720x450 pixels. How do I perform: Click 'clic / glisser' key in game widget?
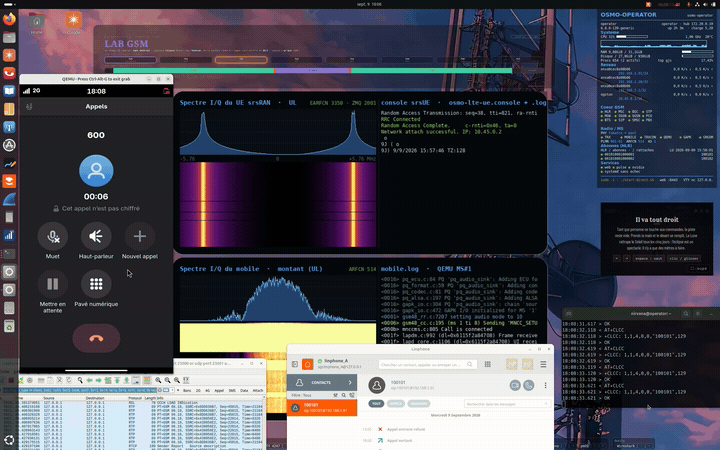click(x=684, y=259)
